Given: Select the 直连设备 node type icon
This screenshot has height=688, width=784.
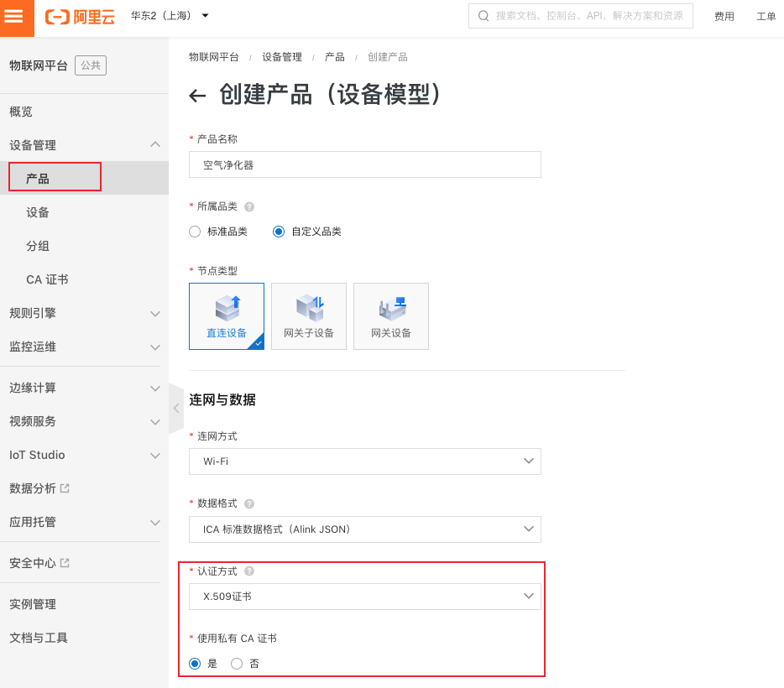Looking at the screenshot, I should (226, 316).
